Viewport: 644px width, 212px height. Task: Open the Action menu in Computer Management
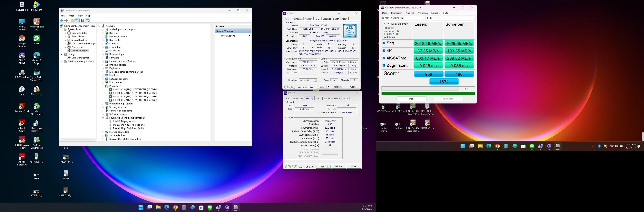tap(71, 16)
